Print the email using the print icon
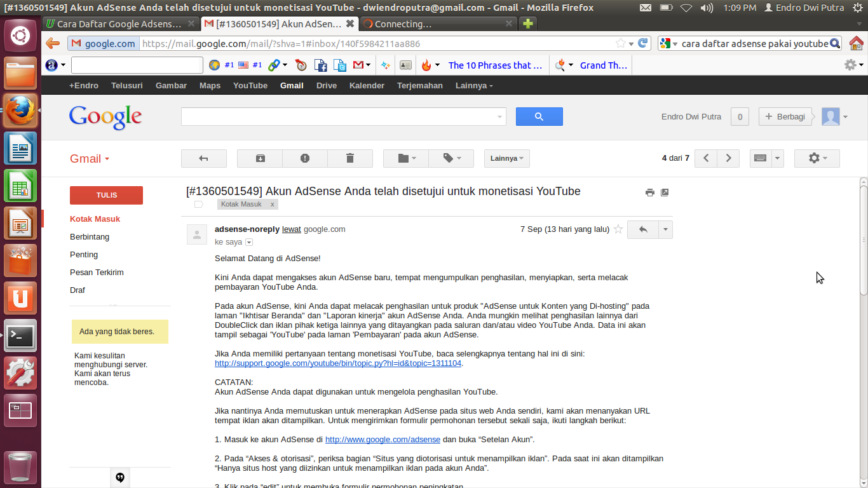 point(649,192)
